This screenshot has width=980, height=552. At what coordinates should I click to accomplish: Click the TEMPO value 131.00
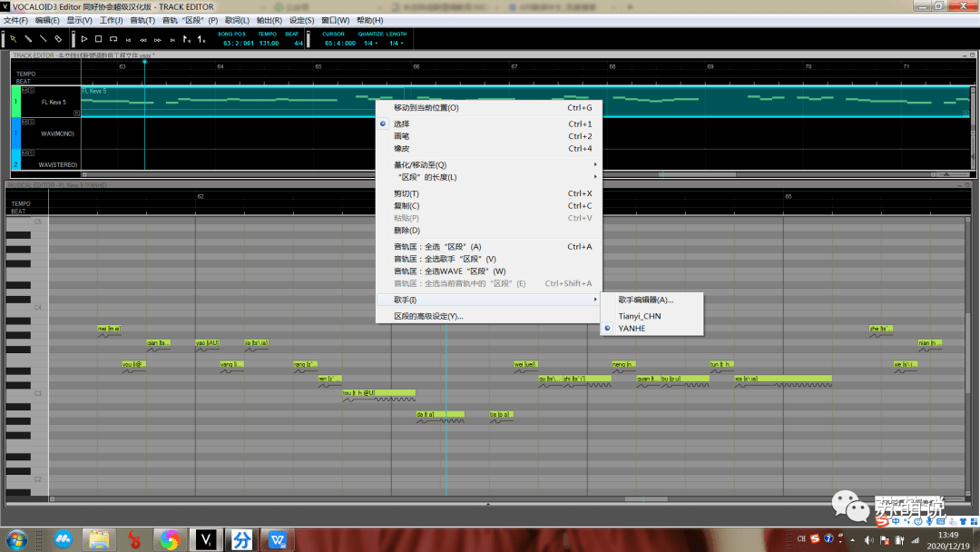[x=269, y=44]
